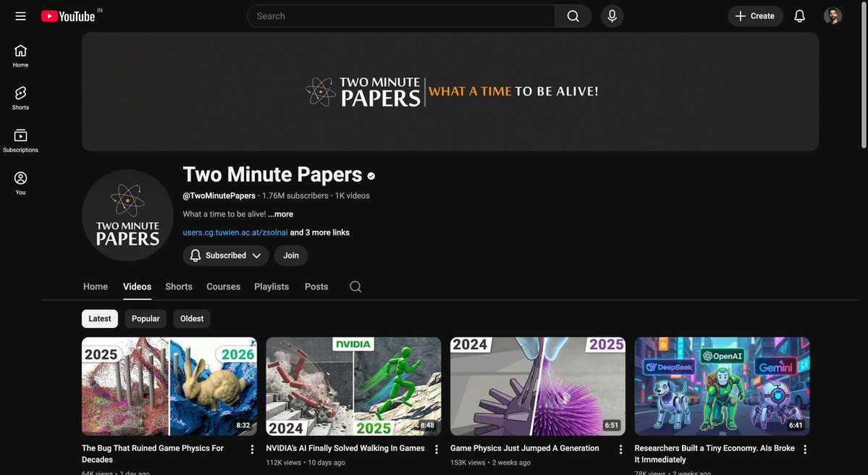Open options for 'The Bug That Ruined Game Physics' video
This screenshot has width=868, height=475.
[252, 450]
